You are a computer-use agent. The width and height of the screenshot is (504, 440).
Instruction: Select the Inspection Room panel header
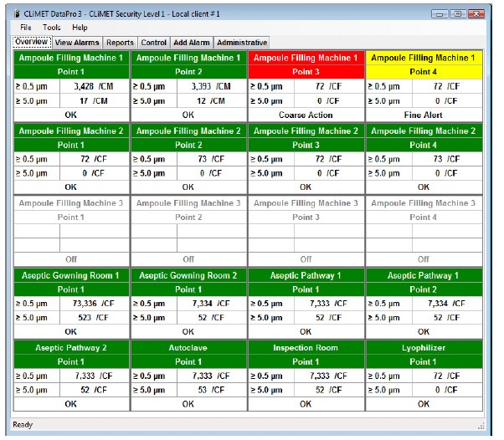click(x=306, y=347)
